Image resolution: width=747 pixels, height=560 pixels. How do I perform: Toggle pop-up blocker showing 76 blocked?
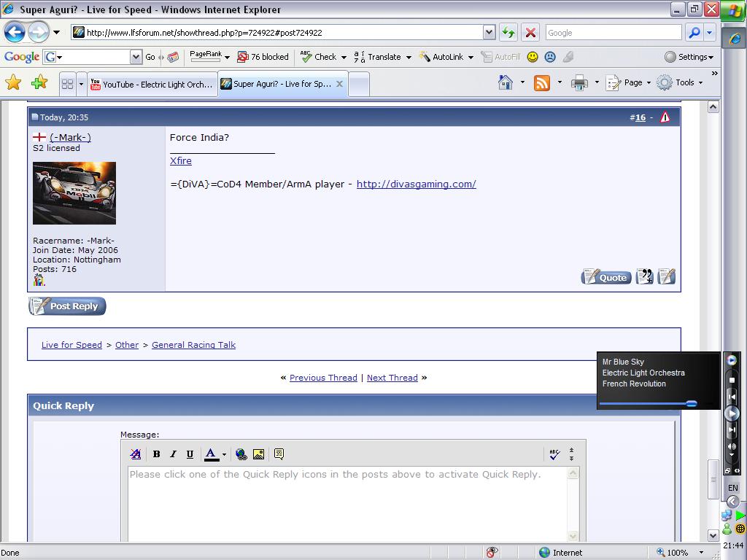[263, 57]
